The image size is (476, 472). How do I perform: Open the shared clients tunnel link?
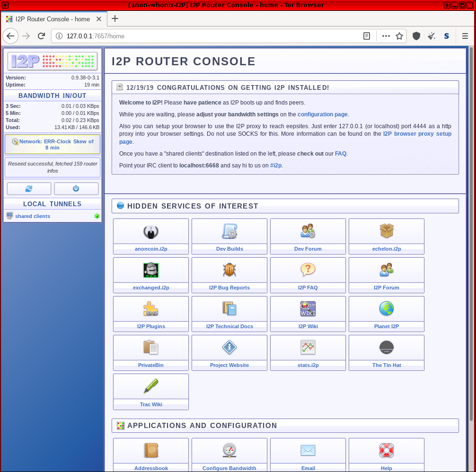point(33,216)
